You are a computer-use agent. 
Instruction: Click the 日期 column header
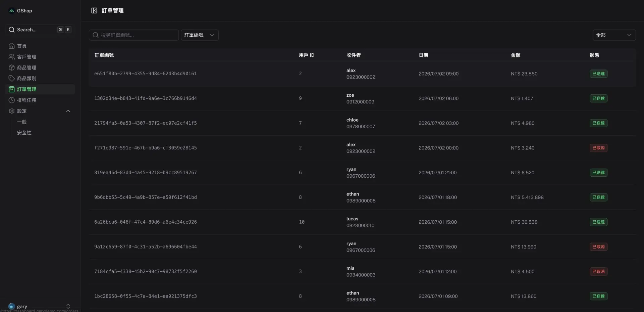tap(423, 55)
